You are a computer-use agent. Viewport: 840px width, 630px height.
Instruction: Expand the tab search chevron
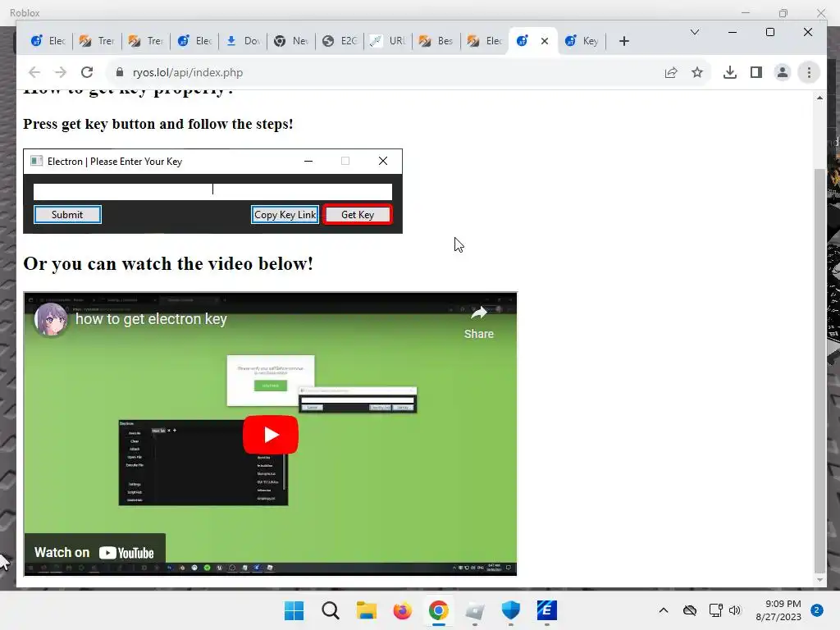tap(695, 32)
